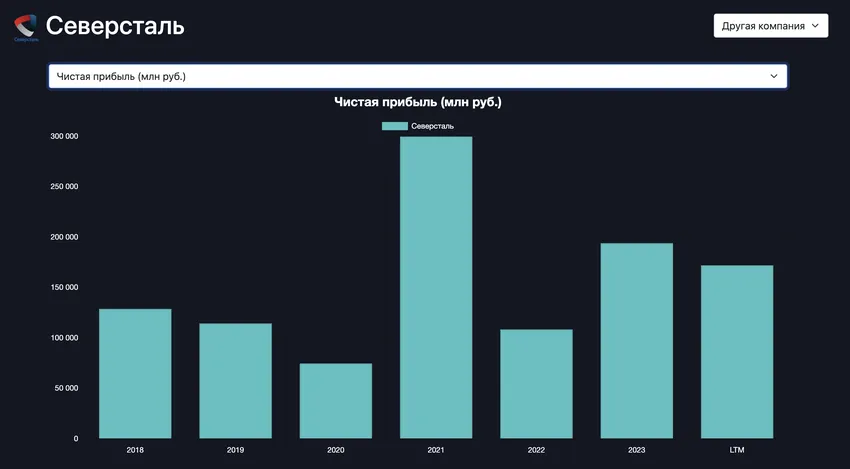Viewport: 850px width, 469px height.
Task: Click the 2020 x-axis label
Action: 336,450
